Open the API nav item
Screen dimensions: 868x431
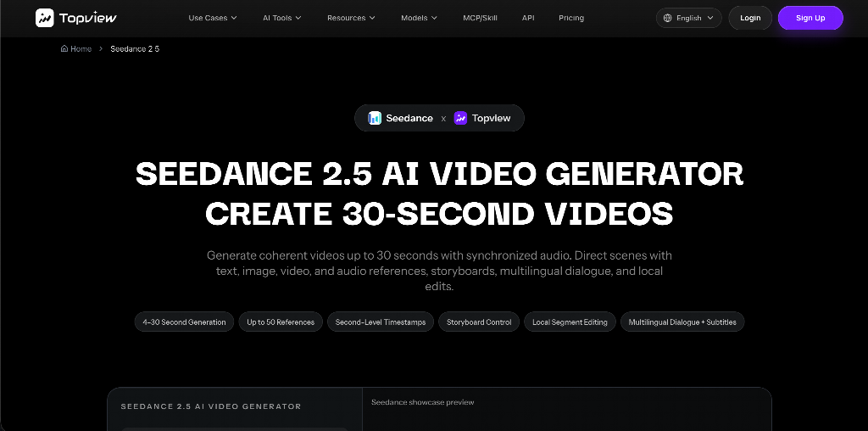point(528,18)
